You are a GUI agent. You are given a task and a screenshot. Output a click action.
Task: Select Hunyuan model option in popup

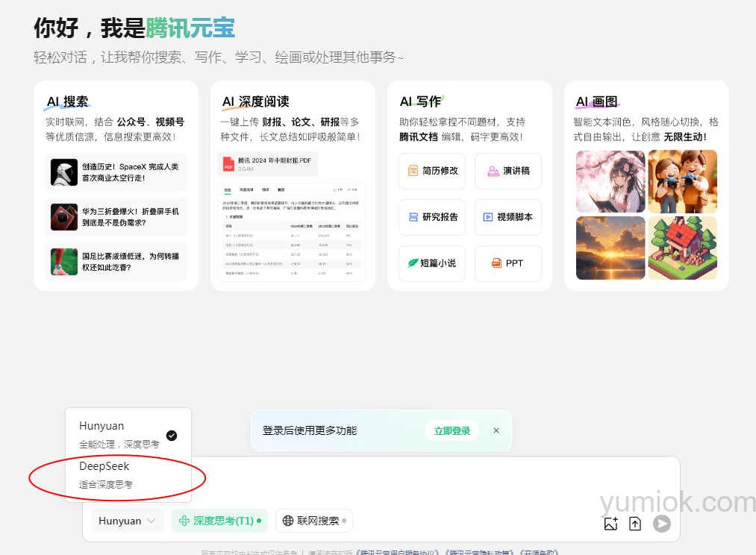pyautogui.click(x=128, y=435)
